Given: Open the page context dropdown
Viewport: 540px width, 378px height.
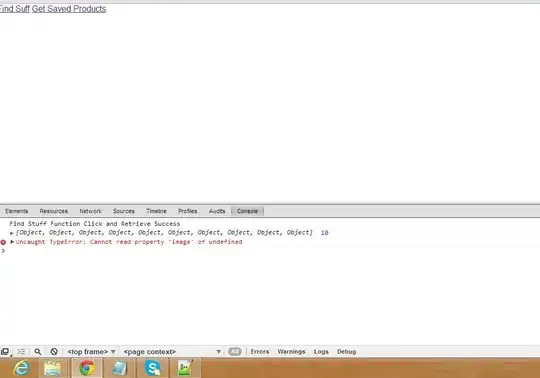Looking at the screenshot, I should [172, 351].
